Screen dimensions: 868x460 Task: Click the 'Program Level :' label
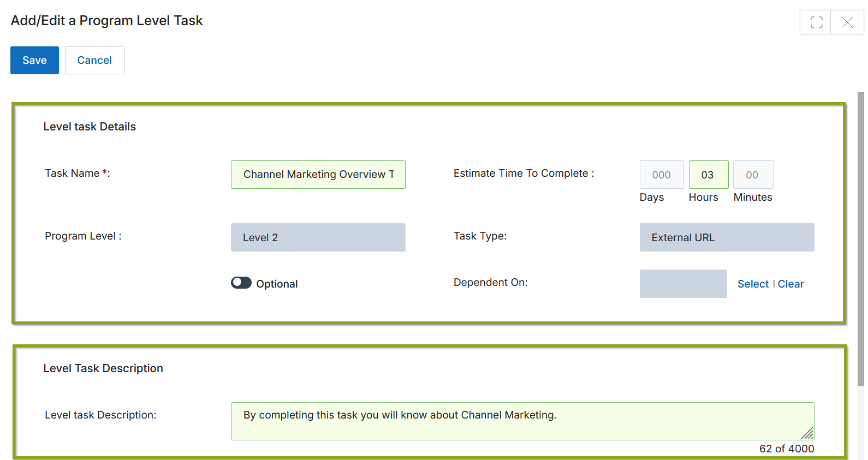click(83, 236)
